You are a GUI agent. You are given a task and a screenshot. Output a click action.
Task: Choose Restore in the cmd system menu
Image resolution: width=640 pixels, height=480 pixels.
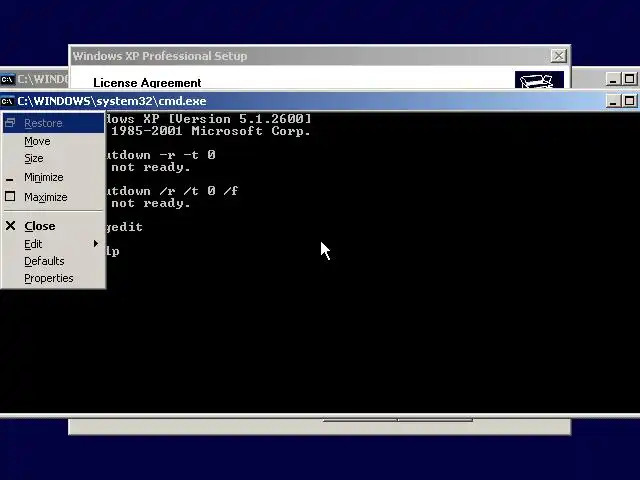53,123
